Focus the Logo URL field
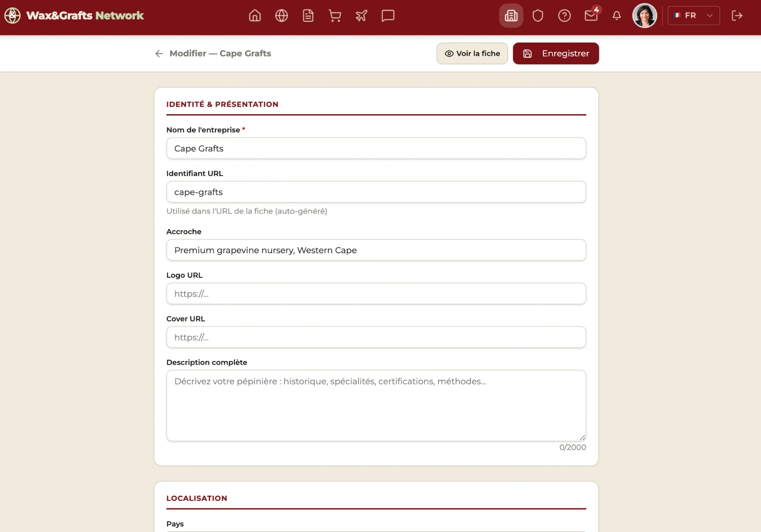This screenshot has width=761, height=532. [376, 294]
